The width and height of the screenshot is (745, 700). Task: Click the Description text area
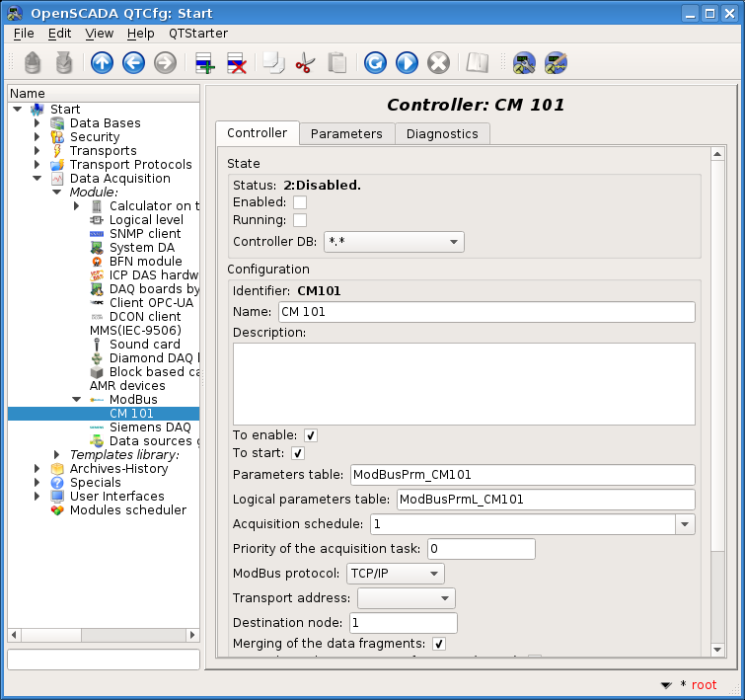coord(464,384)
